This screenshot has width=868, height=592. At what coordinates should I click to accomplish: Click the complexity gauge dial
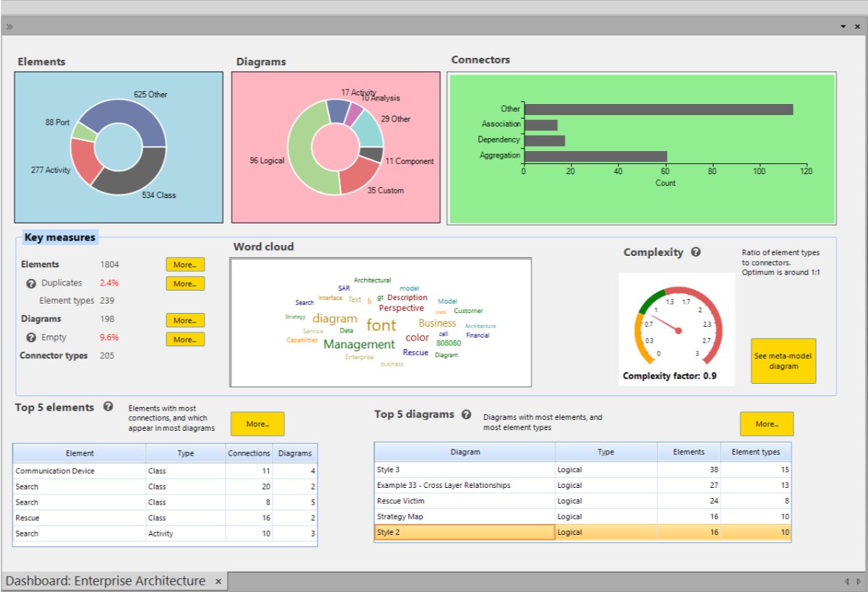coord(678,329)
